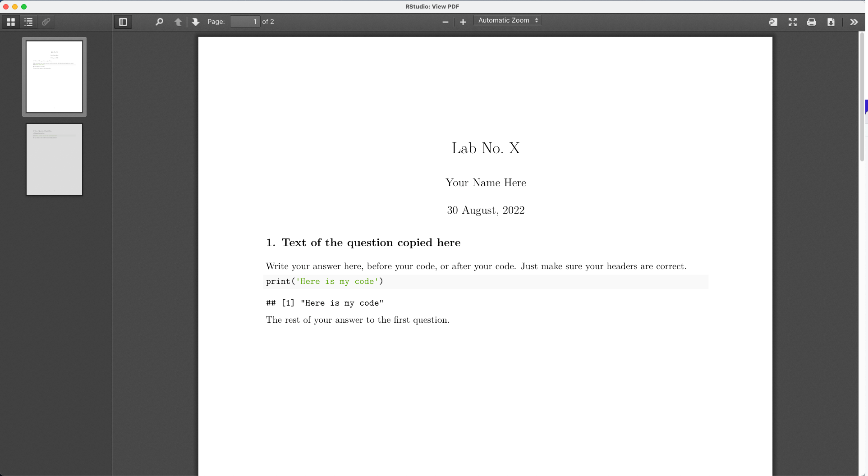Image resolution: width=868 pixels, height=476 pixels.
Task: Expand the tools menu chevrons
Action: point(854,22)
